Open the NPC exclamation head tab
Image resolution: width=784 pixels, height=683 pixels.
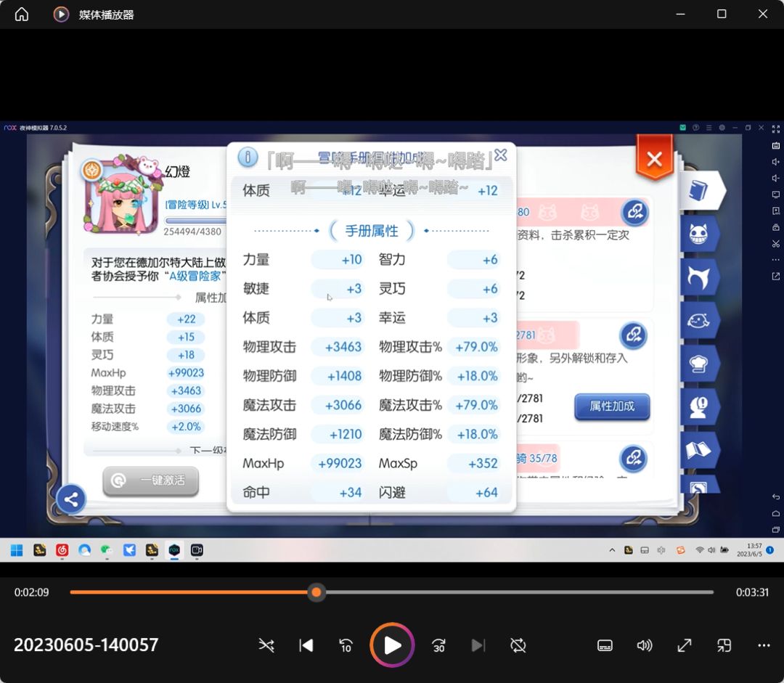pos(698,407)
